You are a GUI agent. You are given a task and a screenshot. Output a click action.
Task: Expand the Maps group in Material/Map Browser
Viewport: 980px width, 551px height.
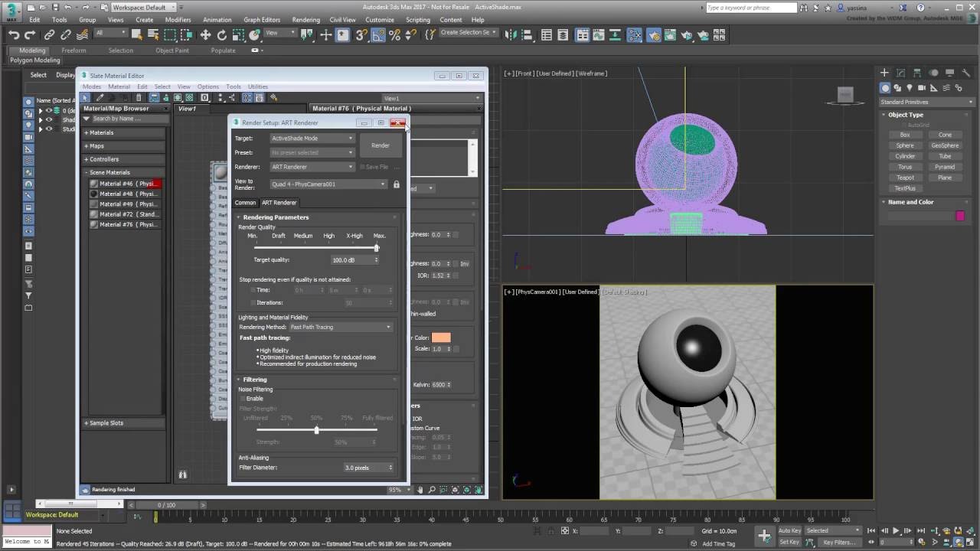click(124, 146)
